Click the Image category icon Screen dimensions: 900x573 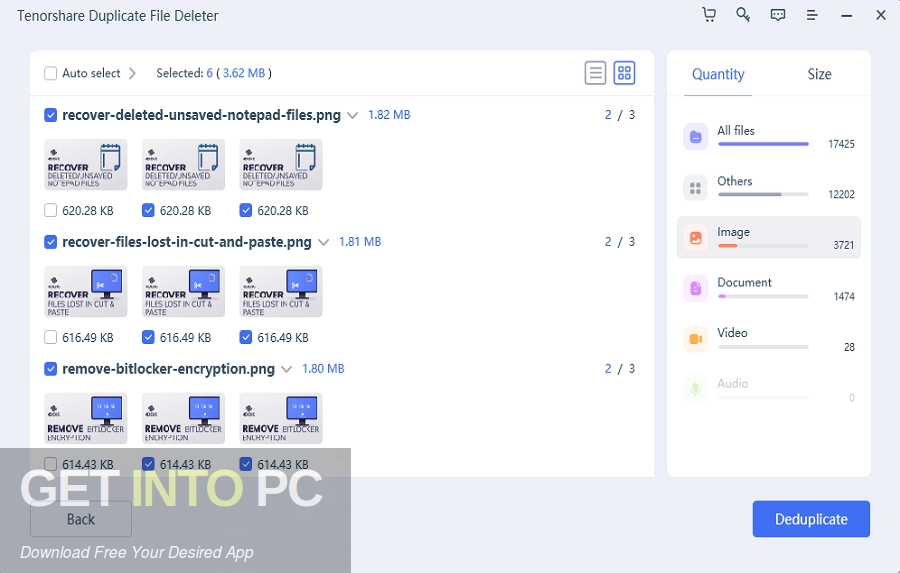695,238
